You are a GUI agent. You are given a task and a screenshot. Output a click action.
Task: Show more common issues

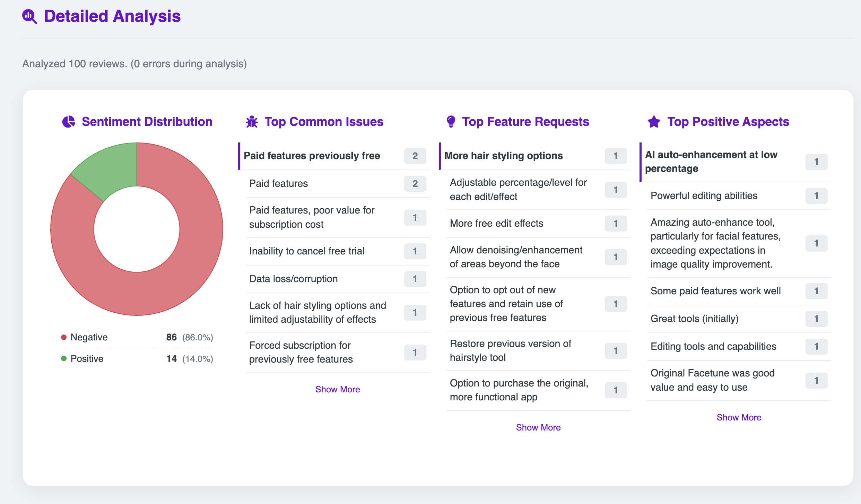[x=337, y=389]
